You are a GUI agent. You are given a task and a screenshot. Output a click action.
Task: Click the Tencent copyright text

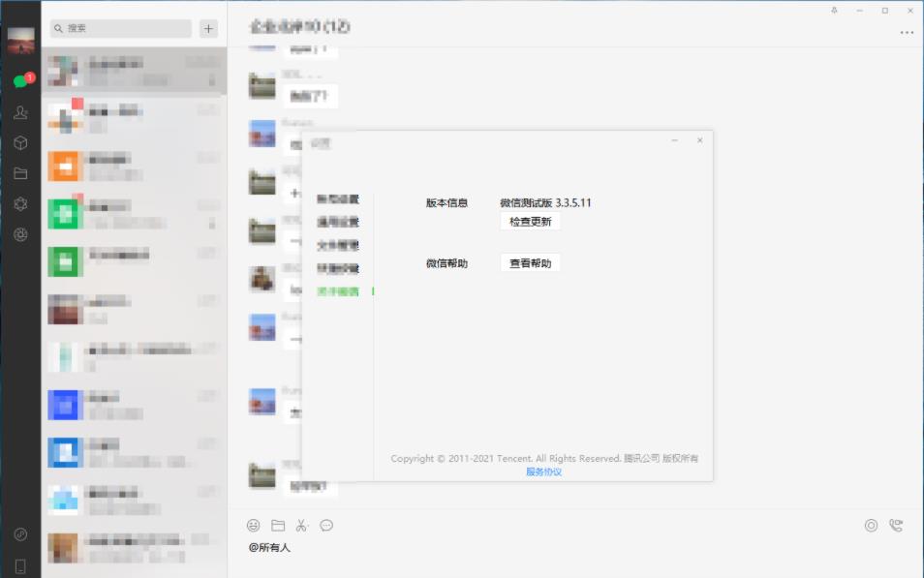(544, 458)
